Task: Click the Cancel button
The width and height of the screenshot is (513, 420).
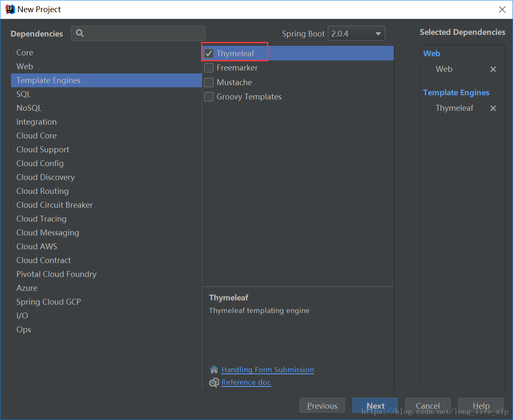Action: 428,406
